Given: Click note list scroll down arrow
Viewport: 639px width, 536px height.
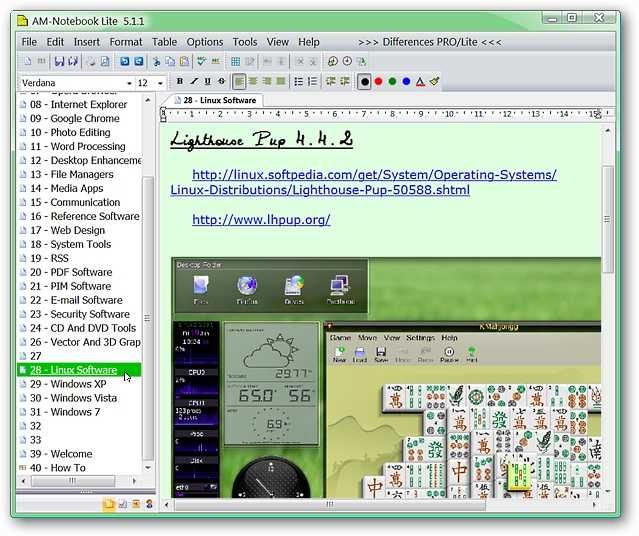Looking at the screenshot, I should [x=148, y=468].
